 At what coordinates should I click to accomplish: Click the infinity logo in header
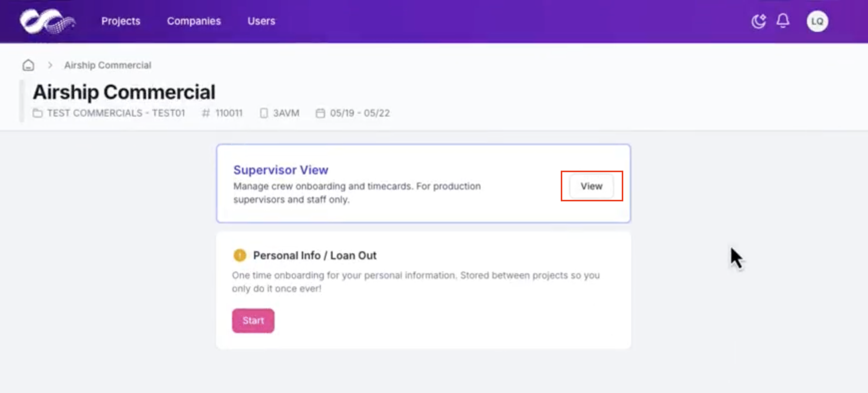tap(47, 21)
